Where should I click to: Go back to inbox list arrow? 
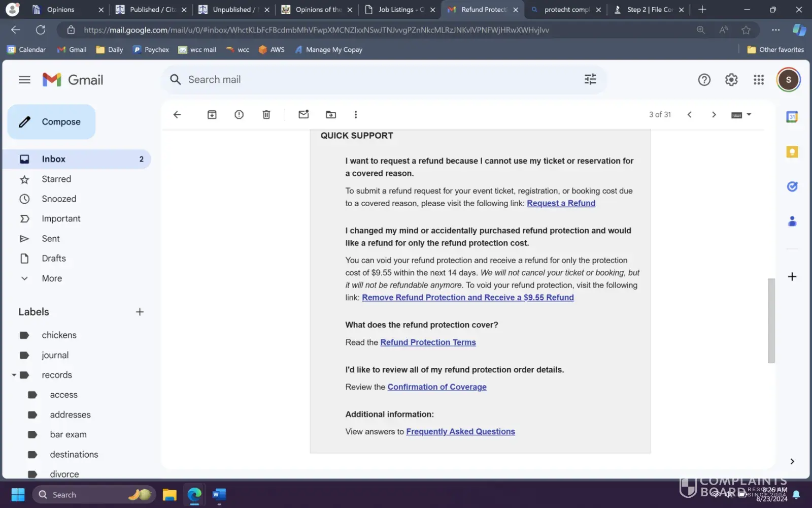click(x=177, y=115)
